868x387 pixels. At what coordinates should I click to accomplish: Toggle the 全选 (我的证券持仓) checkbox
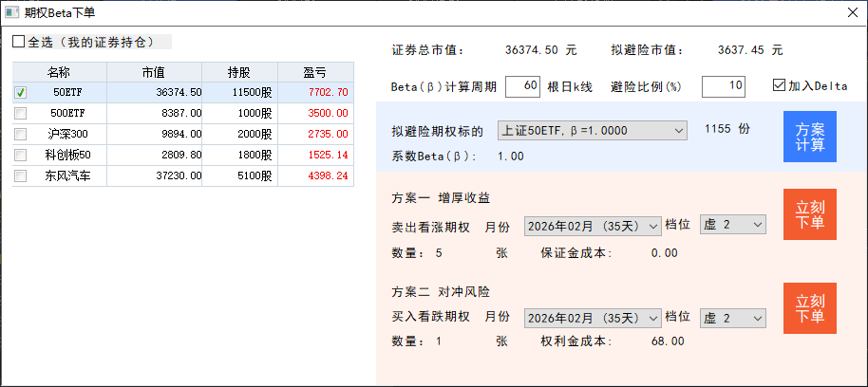click(19, 43)
